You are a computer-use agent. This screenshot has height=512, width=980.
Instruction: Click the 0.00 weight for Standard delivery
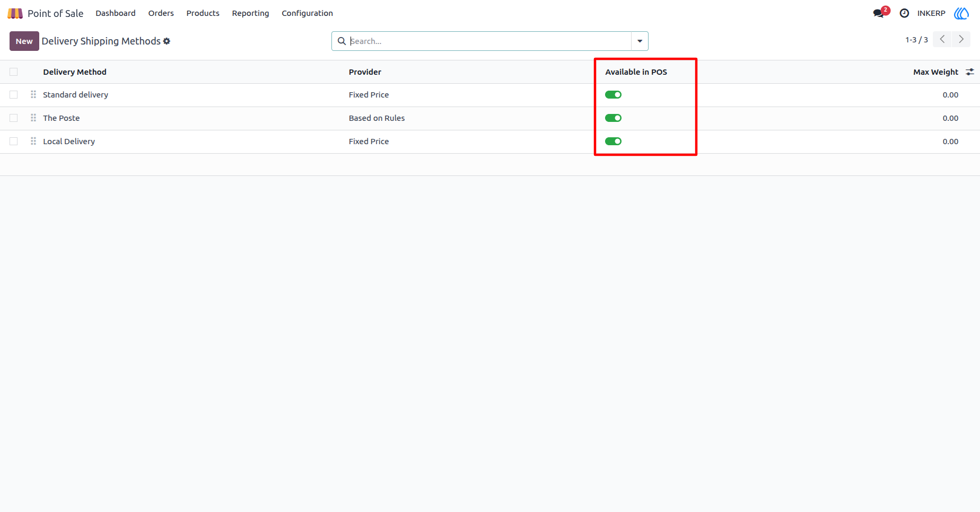tap(950, 95)
